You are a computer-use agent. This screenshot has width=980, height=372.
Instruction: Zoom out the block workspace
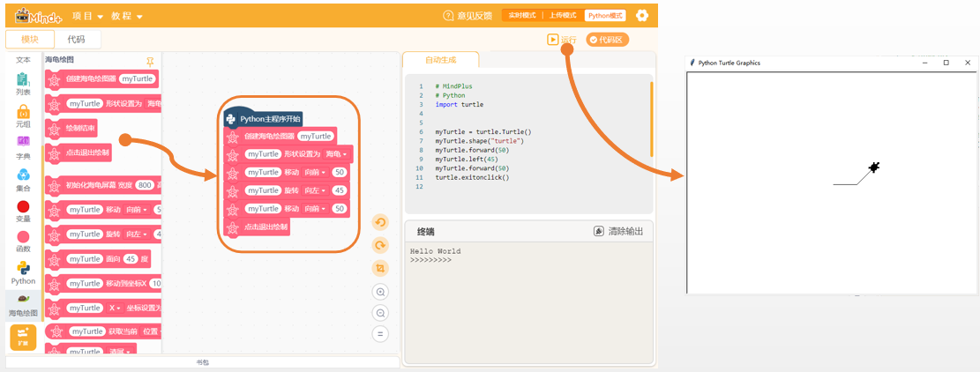(x=380, y=313)
